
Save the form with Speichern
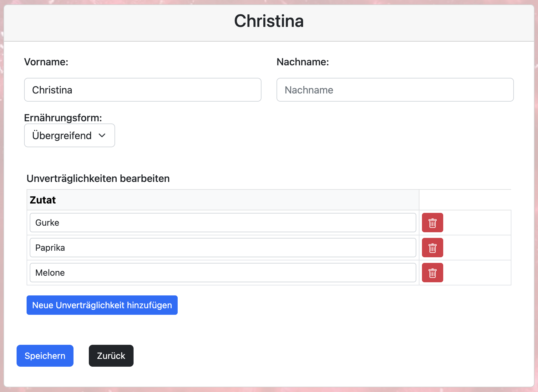coord(45,356)
